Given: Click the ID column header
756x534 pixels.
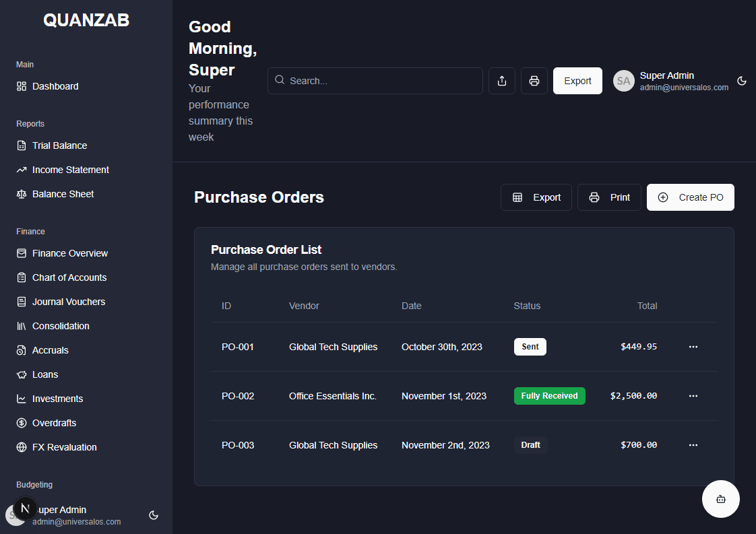Looking at the screenshot, I should point(226,306).
